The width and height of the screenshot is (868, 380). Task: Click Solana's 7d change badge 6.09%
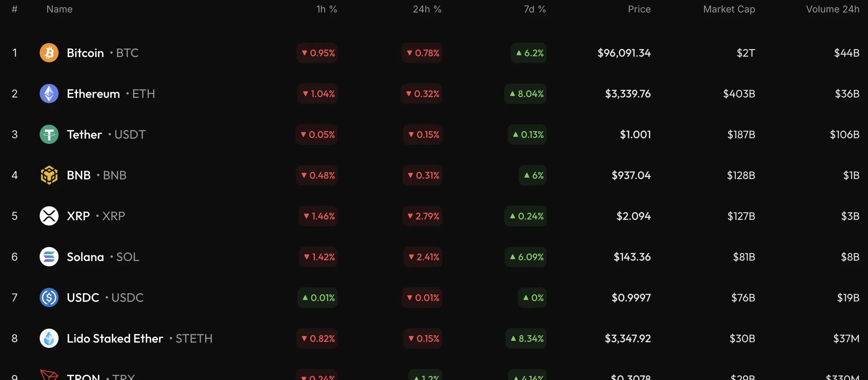tap(526, 257)
